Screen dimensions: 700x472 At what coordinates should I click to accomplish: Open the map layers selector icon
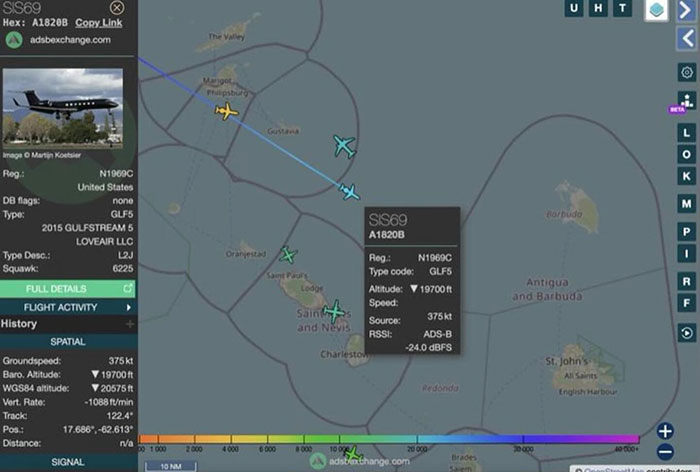click(x=656, y=10)
